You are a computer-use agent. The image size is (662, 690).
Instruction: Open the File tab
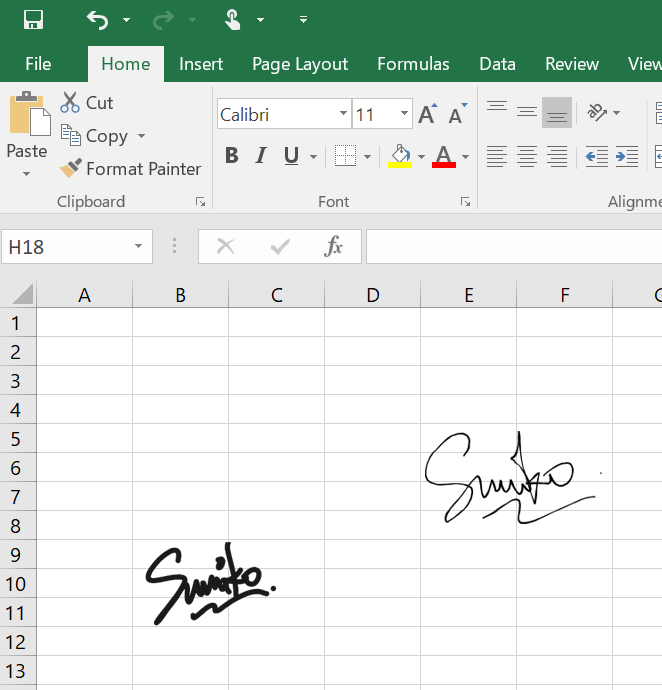pos(38,64)
